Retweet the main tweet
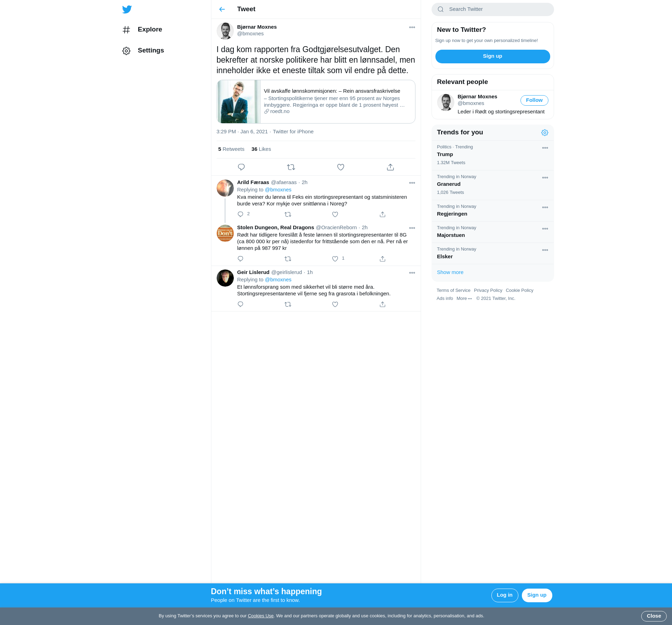The height and width of the screenshot is (625, 672). click(291, 167)
